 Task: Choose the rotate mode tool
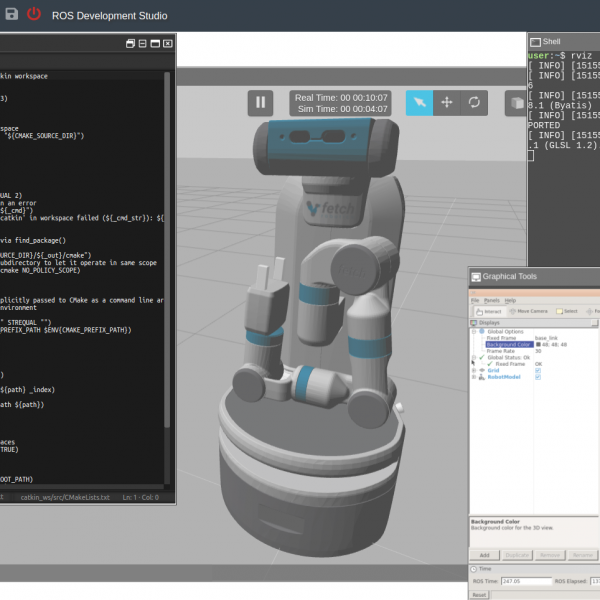pyautogui.click(x=474, y=103)
